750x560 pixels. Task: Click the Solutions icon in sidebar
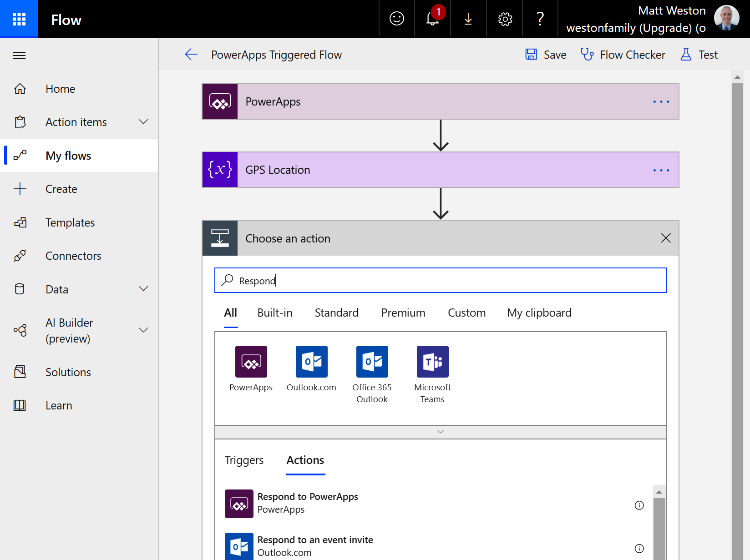pos(20,372)
